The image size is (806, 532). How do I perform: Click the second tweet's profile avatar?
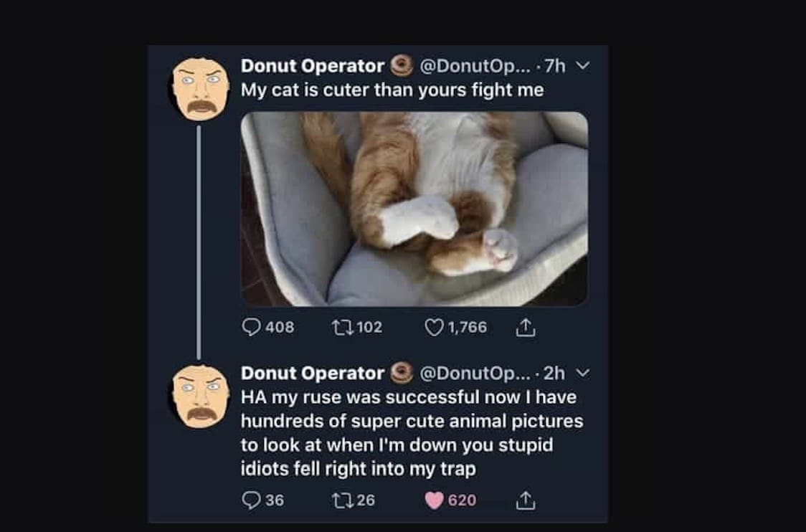click(201, 396)
